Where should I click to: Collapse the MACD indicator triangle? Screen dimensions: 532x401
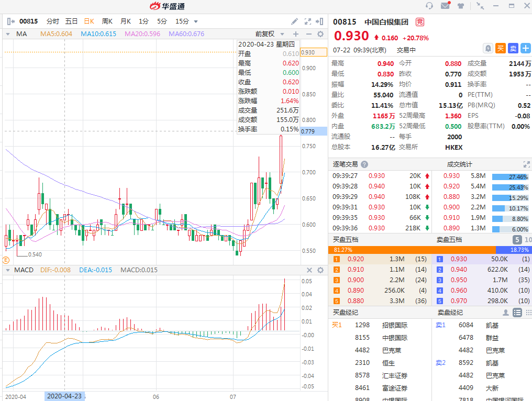pos(8,270)
